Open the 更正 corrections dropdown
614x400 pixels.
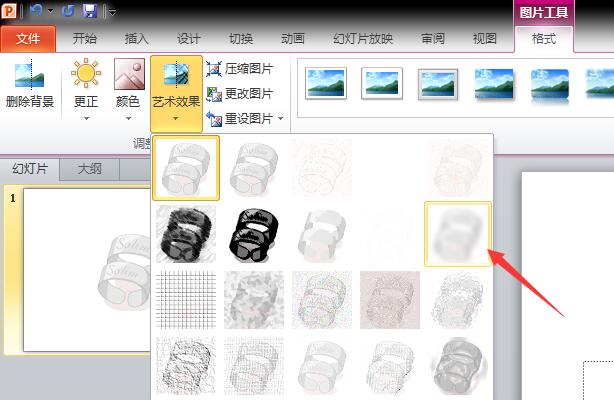[x=86, y=89]
